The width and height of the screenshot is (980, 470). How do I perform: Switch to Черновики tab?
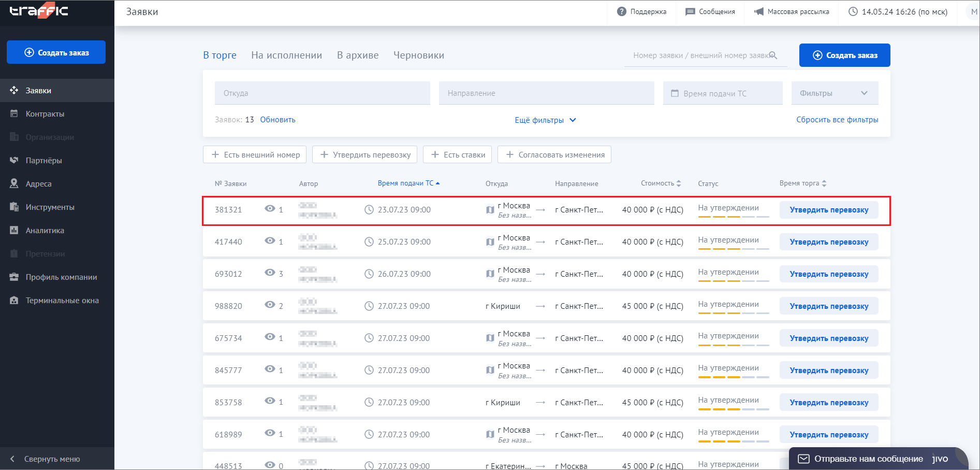(x=419, y=55)
